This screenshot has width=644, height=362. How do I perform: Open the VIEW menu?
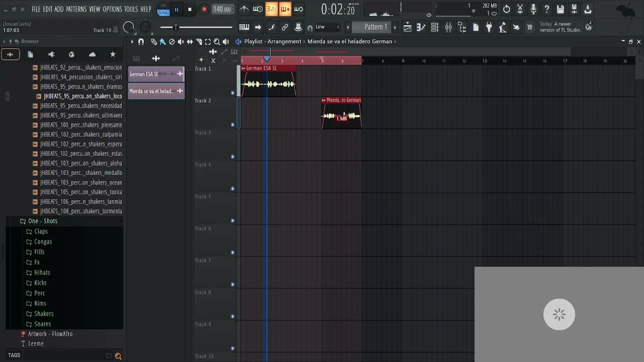coord(95,9)
